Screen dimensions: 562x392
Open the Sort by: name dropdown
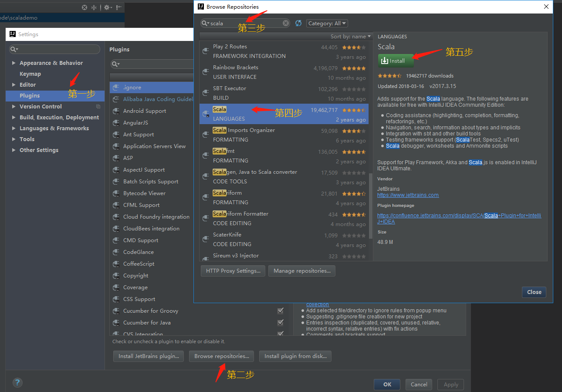351,37
